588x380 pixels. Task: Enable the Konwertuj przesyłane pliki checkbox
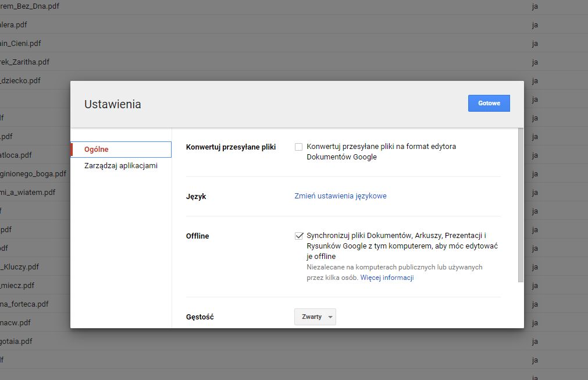tap(299, 147)
